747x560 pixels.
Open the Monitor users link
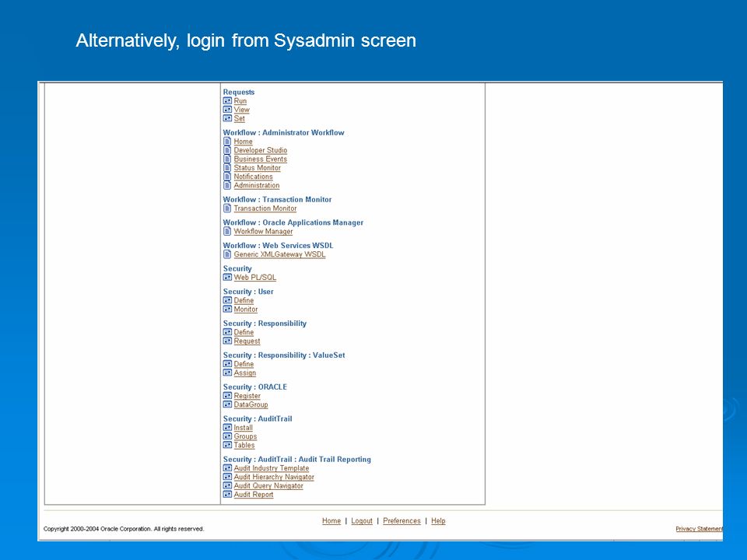[245, 309]
